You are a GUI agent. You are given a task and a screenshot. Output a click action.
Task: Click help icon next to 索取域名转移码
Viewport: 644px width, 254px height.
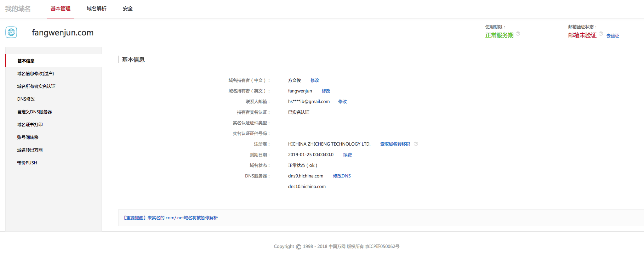[416, 144]
